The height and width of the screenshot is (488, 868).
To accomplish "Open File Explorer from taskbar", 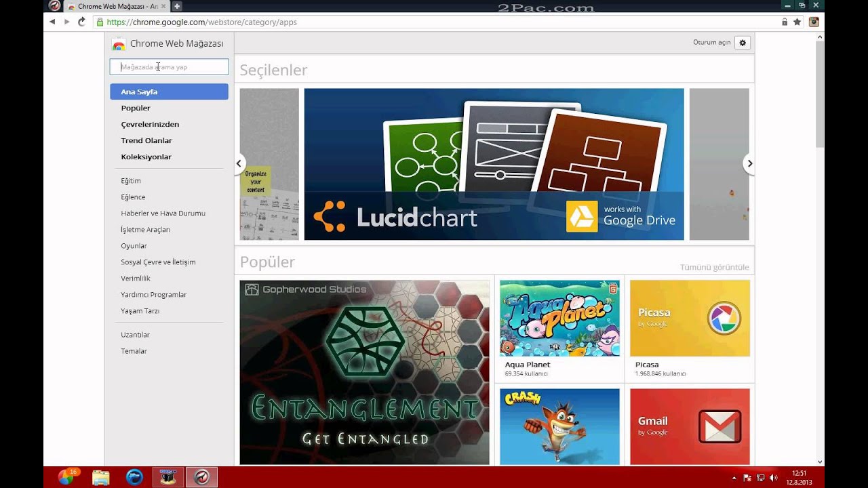I will tap(100, 477).
